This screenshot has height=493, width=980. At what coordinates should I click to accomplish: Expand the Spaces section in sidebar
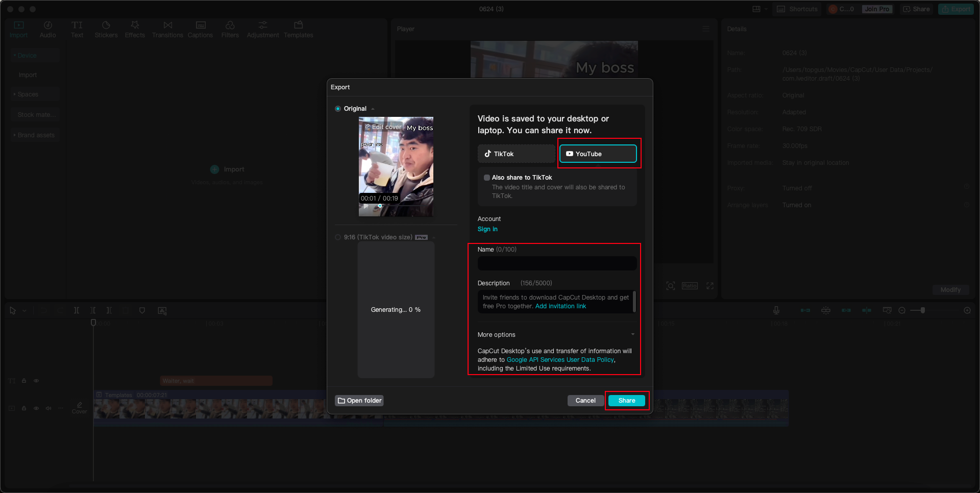(x=35, y=94)
